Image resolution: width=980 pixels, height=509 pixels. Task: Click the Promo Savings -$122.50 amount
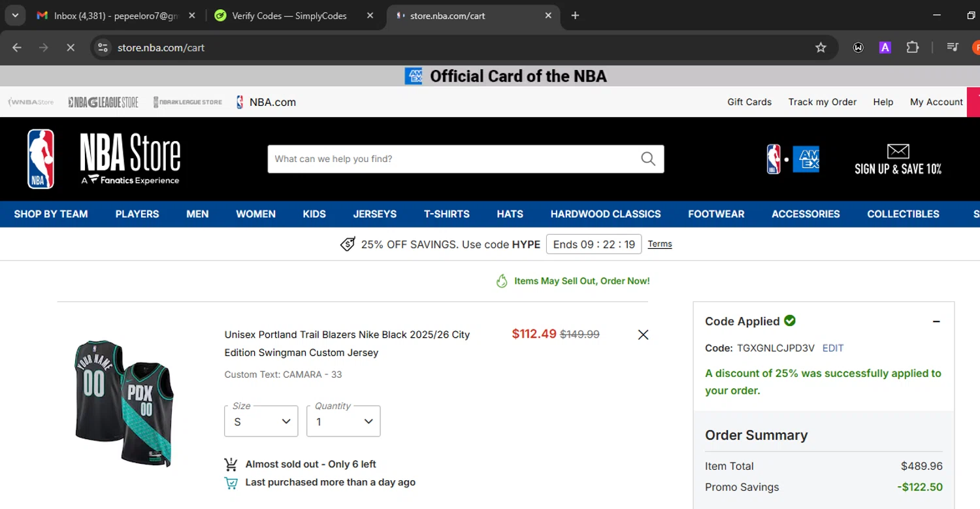[920, 487]
